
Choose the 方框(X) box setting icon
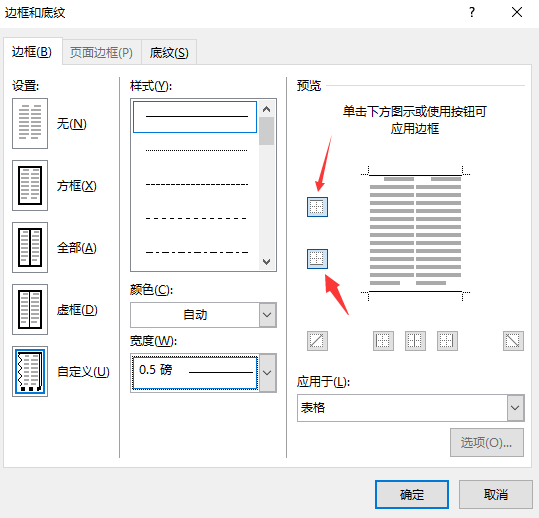click(x=30, y=185)
